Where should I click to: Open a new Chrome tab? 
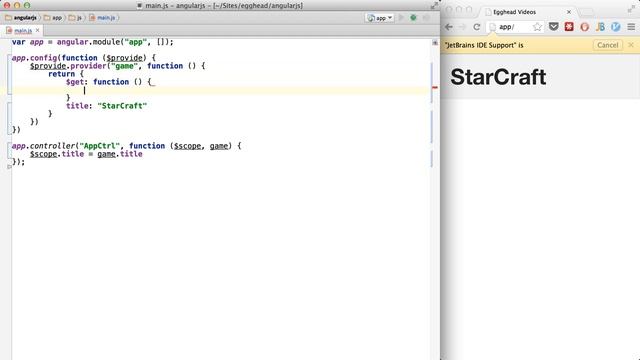point(586,12)
